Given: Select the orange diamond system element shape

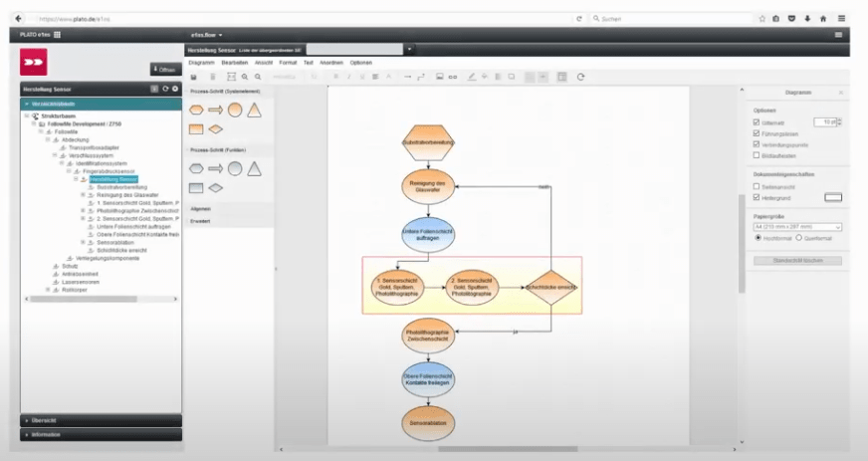Looking at the screenshot, I should click(215, 129).
